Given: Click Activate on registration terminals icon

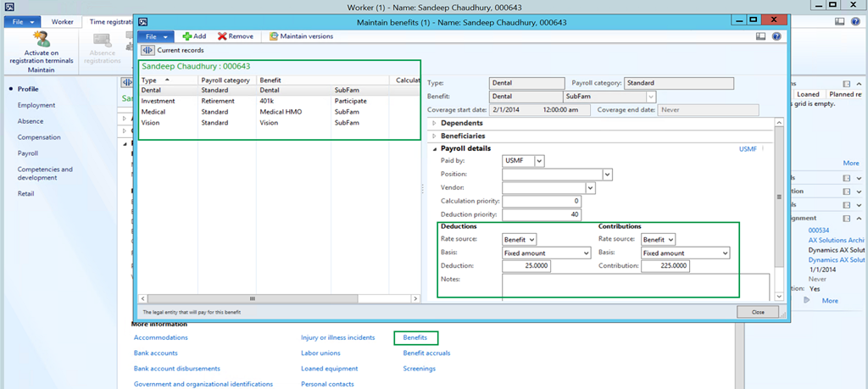Looking at the screenshot, I should tap(41, 40).
